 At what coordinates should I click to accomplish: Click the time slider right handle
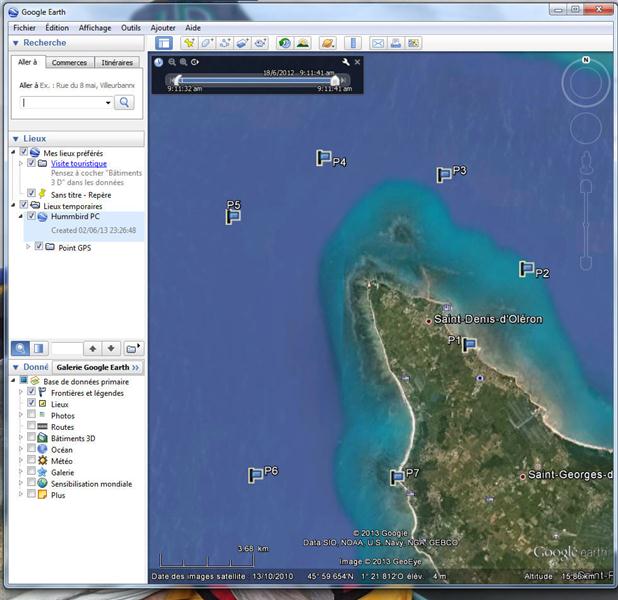click(x=335, y=80)
